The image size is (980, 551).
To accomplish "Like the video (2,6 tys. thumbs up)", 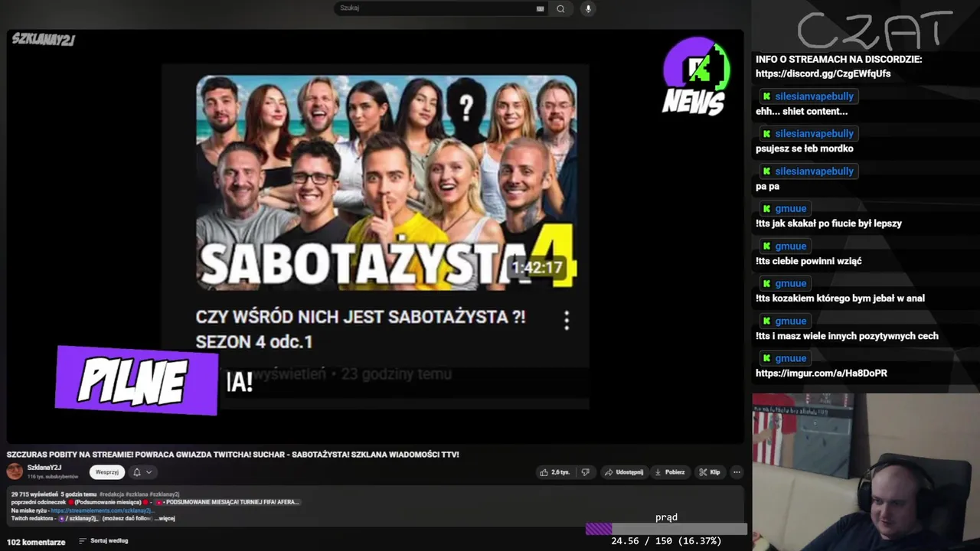I will pyautogui.click(x=555, y=472).
